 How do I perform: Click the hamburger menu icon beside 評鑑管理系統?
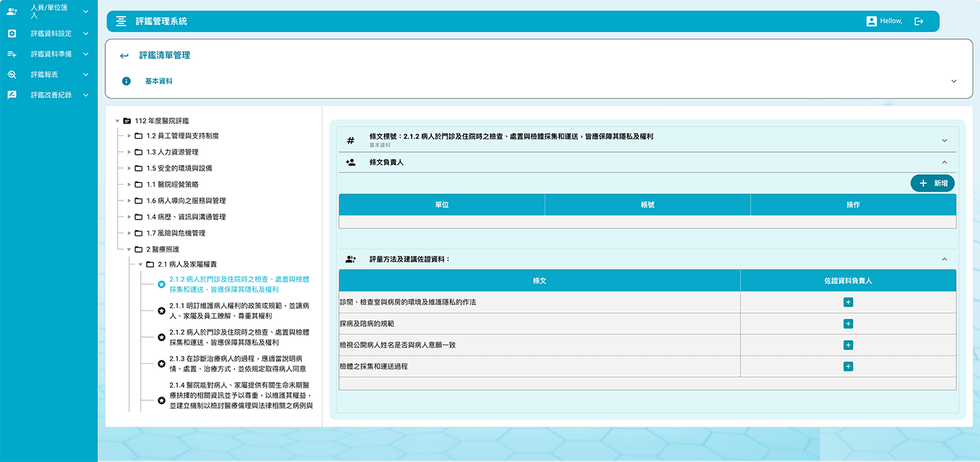click(x=121, y=22)
